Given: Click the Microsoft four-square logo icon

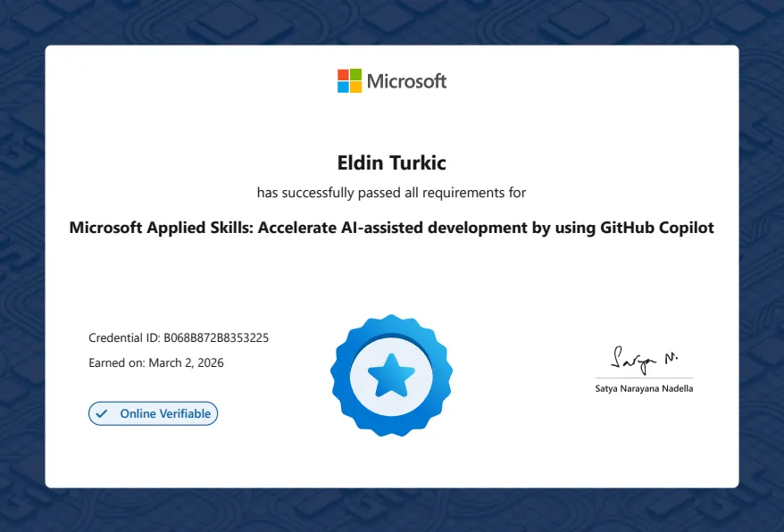Looking at the screenshot, I should point(349,81).
